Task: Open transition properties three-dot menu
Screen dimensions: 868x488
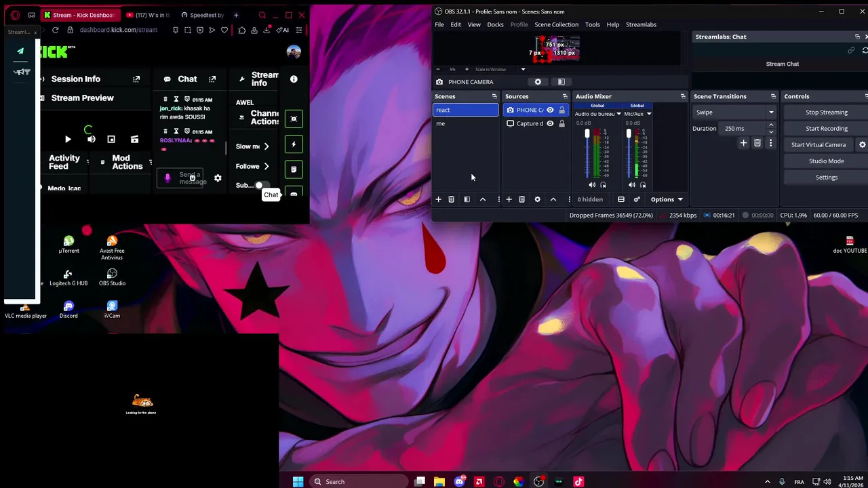Action: click(770, 143)
